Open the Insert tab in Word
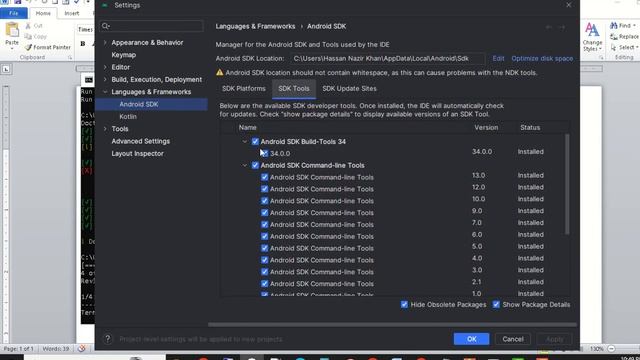 click(72, 13)
